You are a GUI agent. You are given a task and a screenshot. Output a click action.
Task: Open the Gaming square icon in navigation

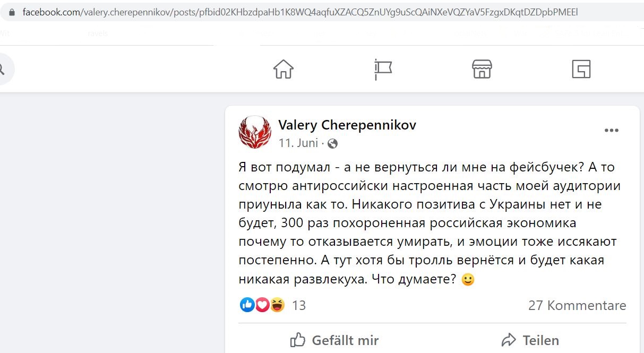click(581, 69)
